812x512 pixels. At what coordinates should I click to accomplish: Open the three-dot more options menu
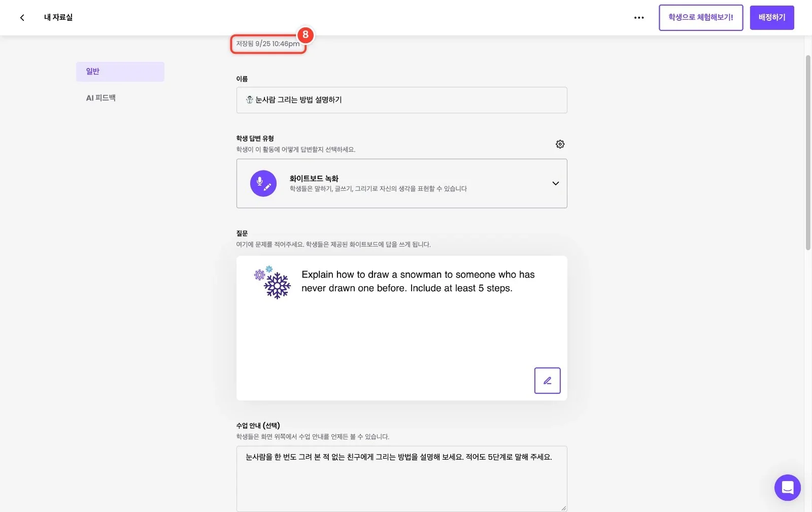pyautogui.click(x=639, y=18)
